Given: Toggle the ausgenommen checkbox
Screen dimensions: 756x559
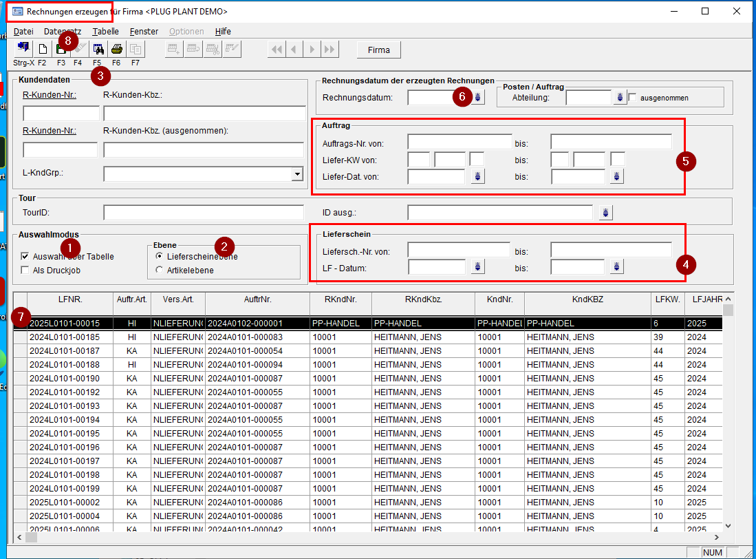Looking at the screenshot, I should click(x=633, y=98).
